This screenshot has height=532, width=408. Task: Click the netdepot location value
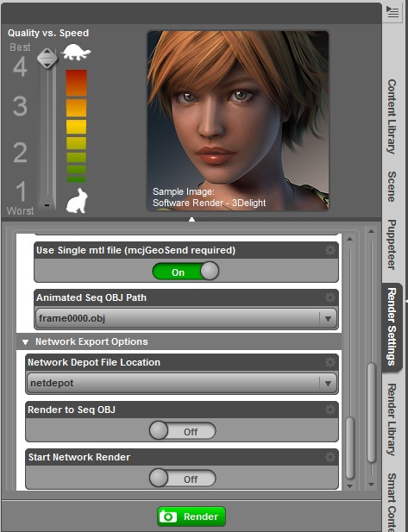52,383
